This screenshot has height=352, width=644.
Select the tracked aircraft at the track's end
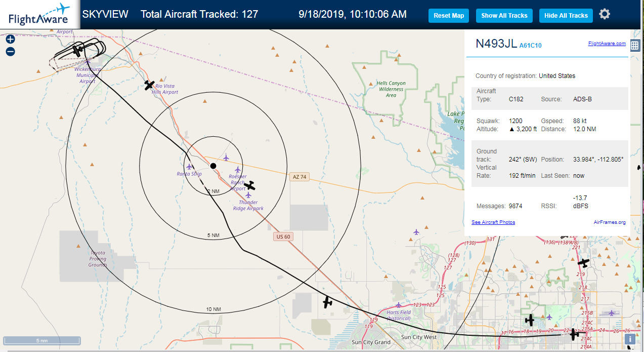[574, 334]
